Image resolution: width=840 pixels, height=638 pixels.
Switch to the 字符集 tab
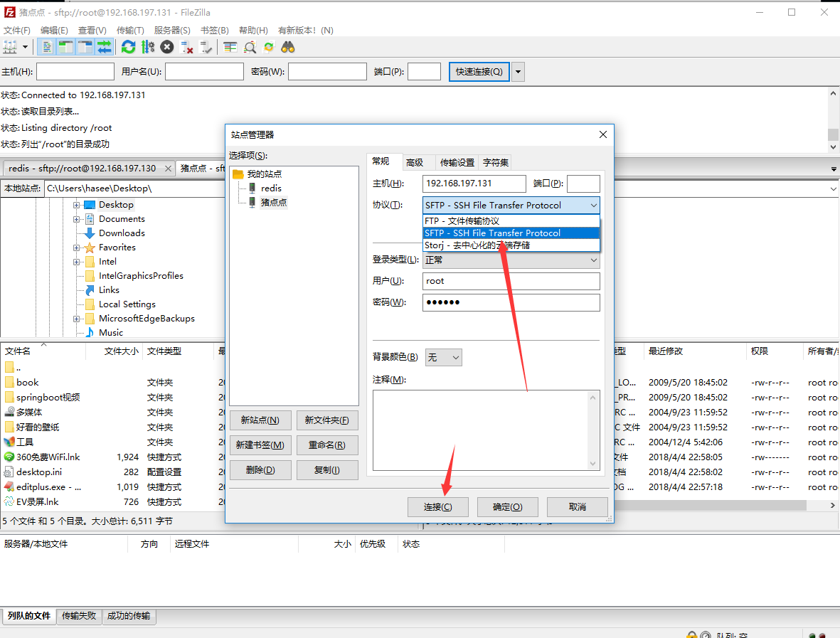pyautogui.click(x=496, y=162)
